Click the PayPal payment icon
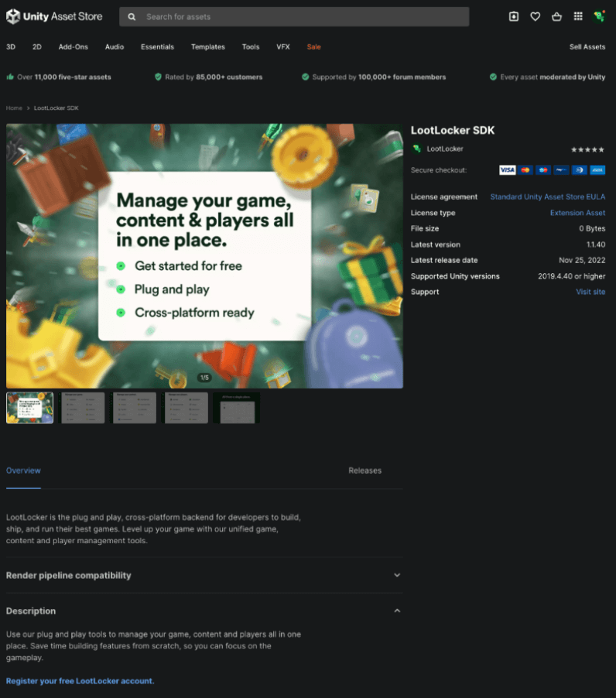Viewport: 616px width, 698px height. click(x=561, y=170)
